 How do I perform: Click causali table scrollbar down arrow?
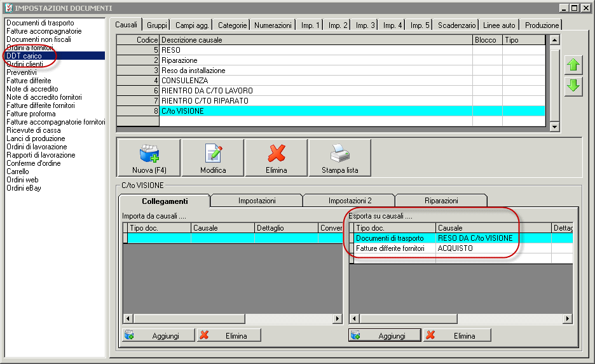pyautogui.click(x=555, y=127)
